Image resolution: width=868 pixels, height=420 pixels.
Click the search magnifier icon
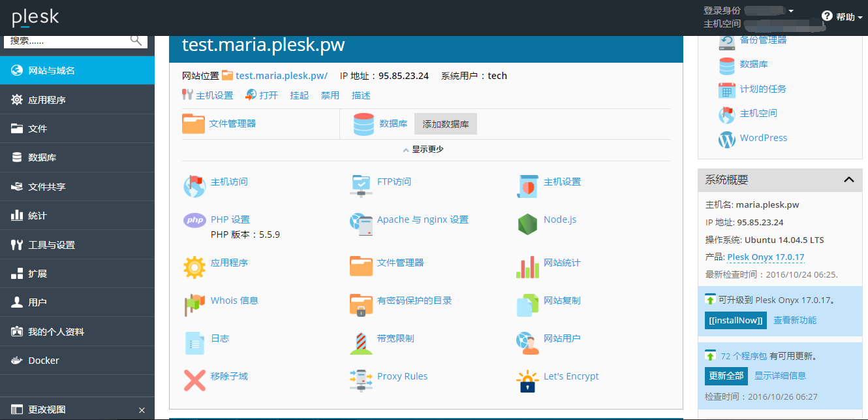(x=136, y=40)
